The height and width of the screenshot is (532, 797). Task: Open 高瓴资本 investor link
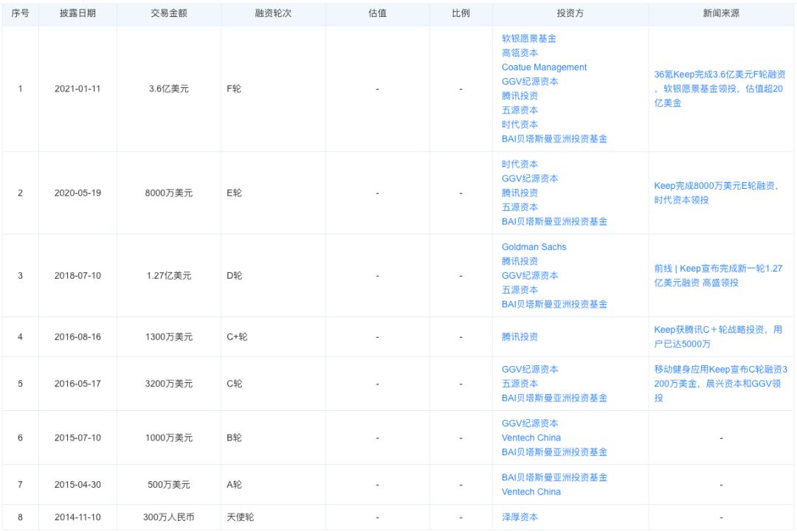click(x=520, y=53)
